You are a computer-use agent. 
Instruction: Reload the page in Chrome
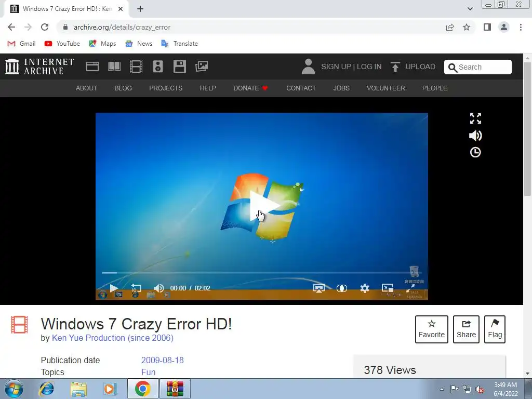tap(45, 27)
